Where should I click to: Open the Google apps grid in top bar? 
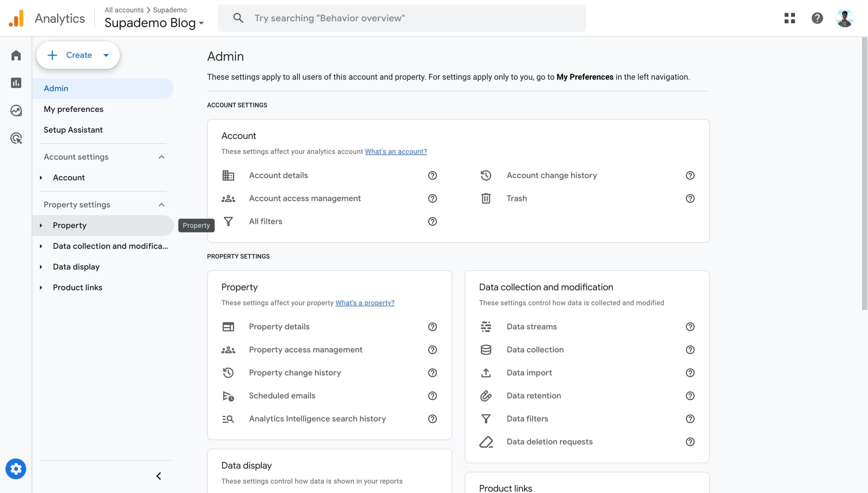[x=790, y=18]
